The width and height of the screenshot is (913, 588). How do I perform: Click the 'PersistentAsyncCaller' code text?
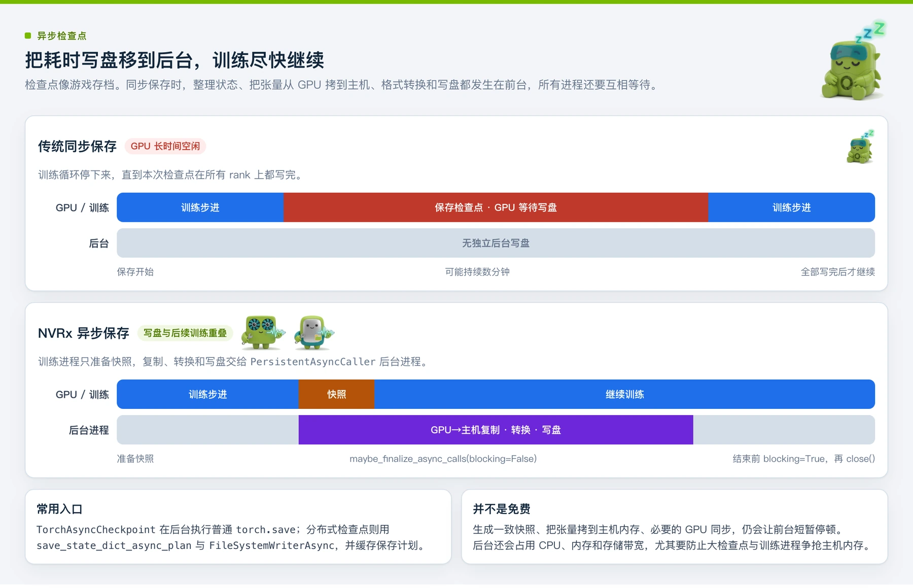(x=313, y=361)
